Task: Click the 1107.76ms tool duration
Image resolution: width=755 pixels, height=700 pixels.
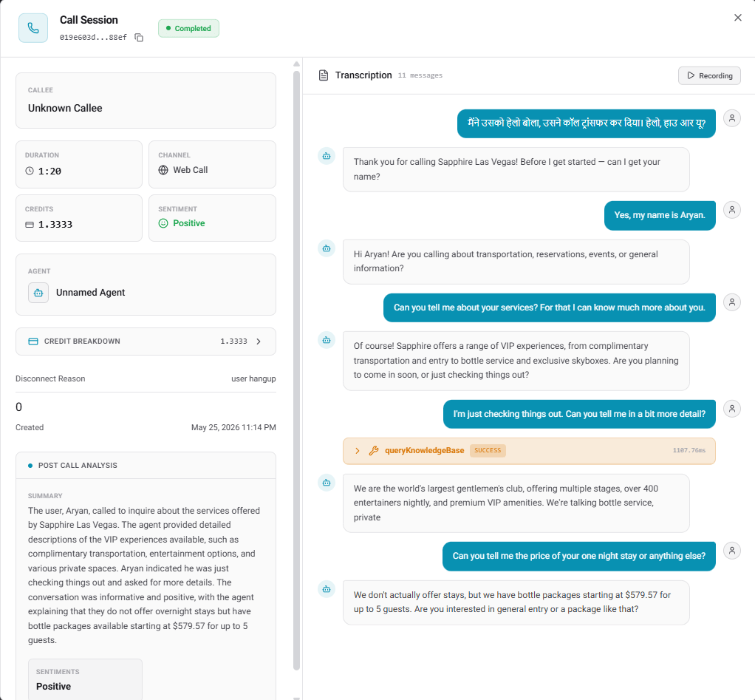Action: (689, 450)
